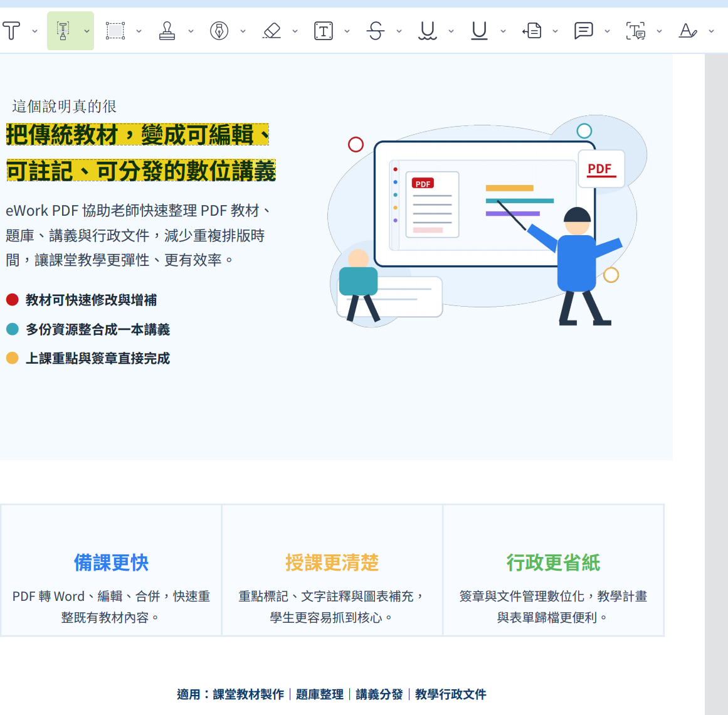Select the Eraser tool
The height and width of the screenshot is (715, 728).
tap(272, 31)
